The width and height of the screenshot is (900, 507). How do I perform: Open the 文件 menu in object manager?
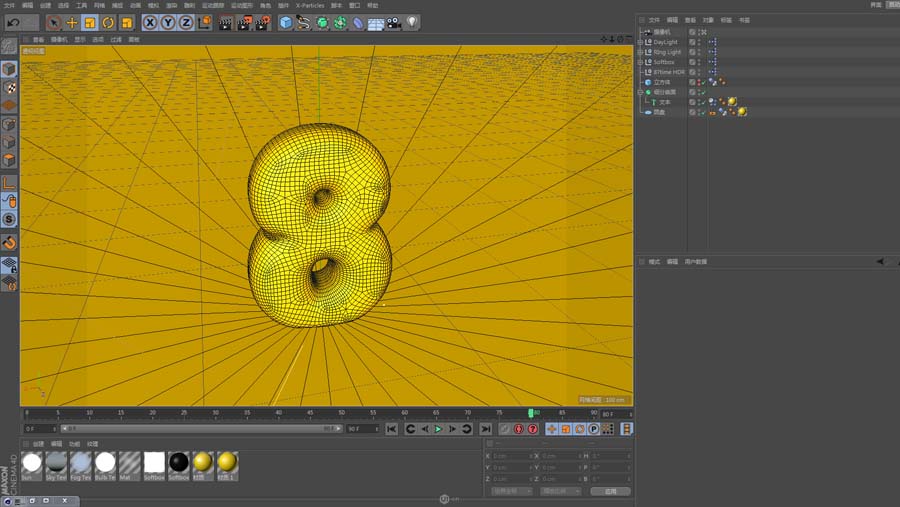pyautogui.click(x=654, y=19)
